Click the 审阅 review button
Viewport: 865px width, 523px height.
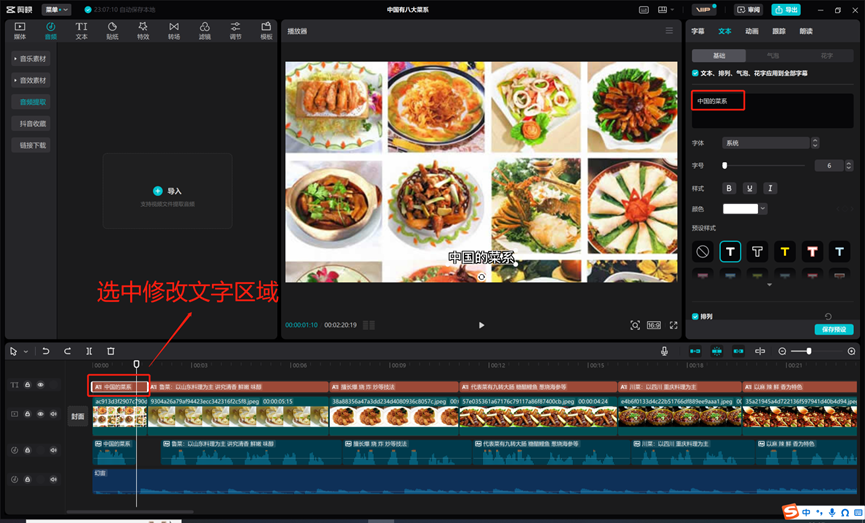pyautogui.click(x=748, y=10)
